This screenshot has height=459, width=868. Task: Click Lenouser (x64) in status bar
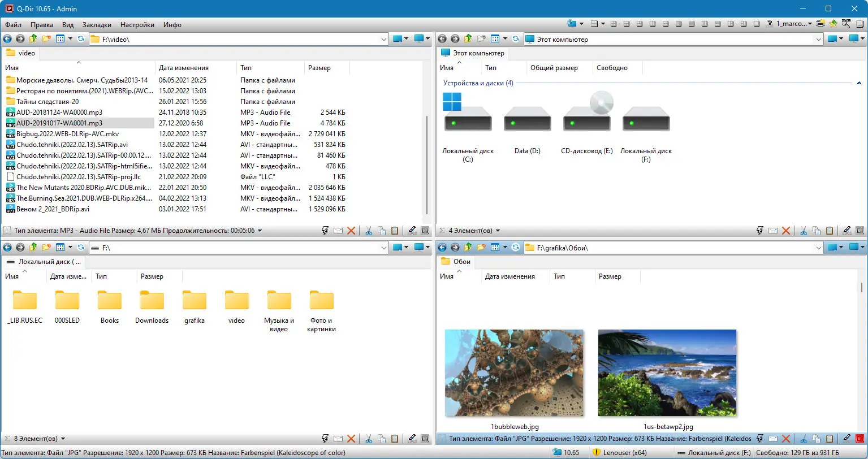click(620, 453)
